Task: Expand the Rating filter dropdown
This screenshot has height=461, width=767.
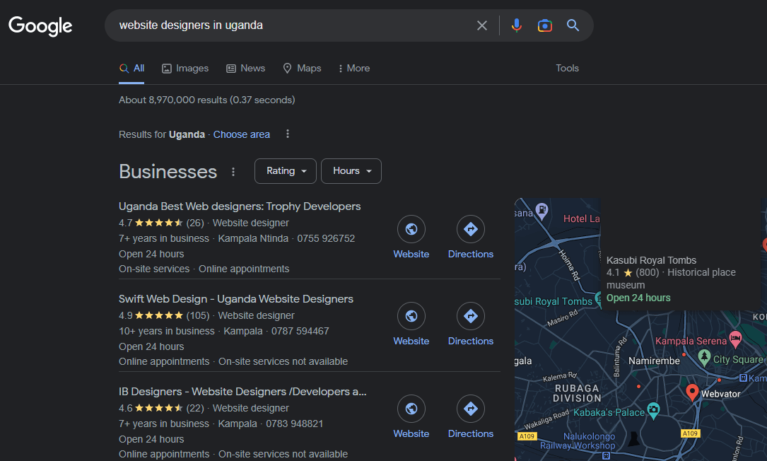Action: [x=285, y=171]
